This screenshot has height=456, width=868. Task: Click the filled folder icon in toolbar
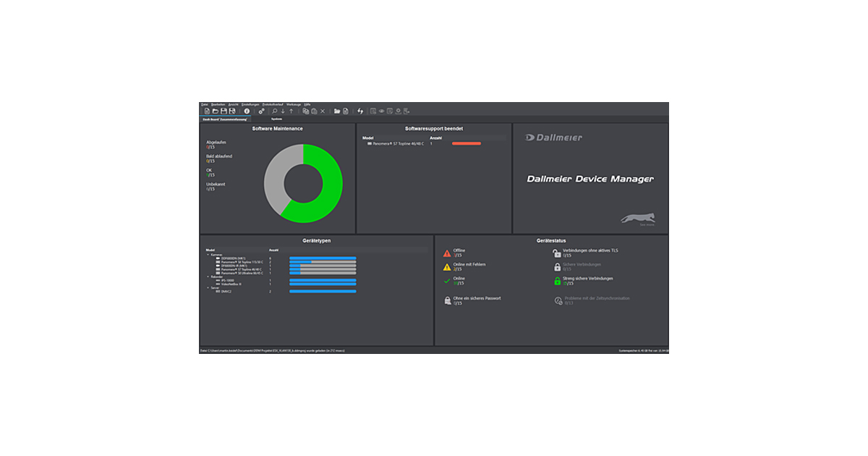point(337,111)
